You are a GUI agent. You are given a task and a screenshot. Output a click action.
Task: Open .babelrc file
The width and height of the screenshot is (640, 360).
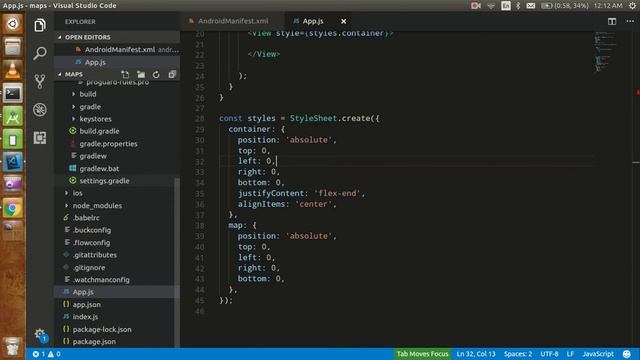pos(86,218)
